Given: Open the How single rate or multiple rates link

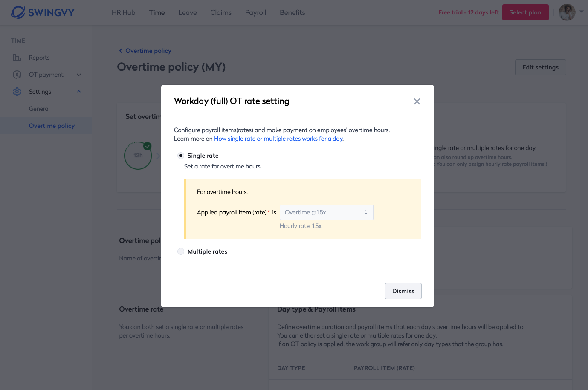Looking at the screenshot, I should (x=279, y=139).
